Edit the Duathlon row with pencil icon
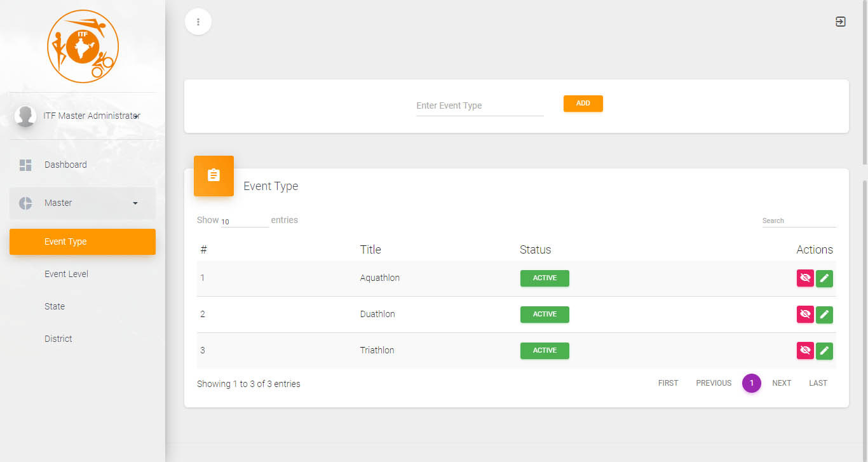This screenshot has height=462, width=868. 824,315
